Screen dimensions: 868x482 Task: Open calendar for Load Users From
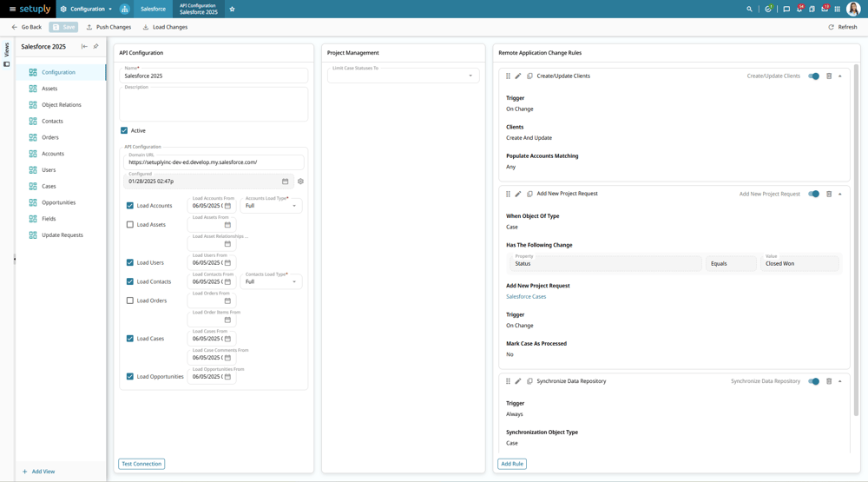tap(227, 262)
